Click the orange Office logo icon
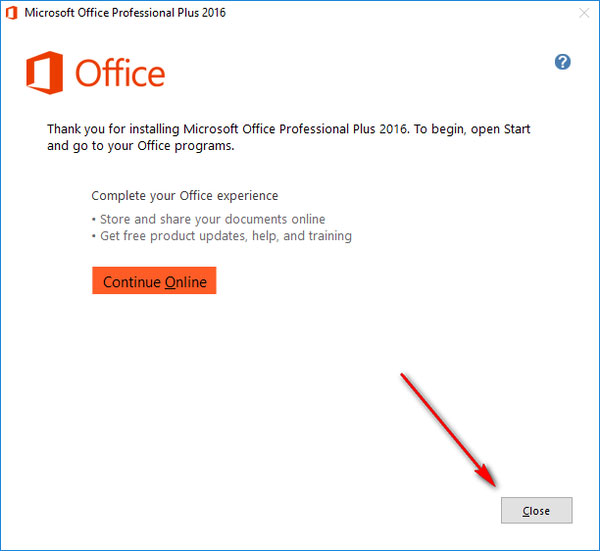 (x=46, y=73)
